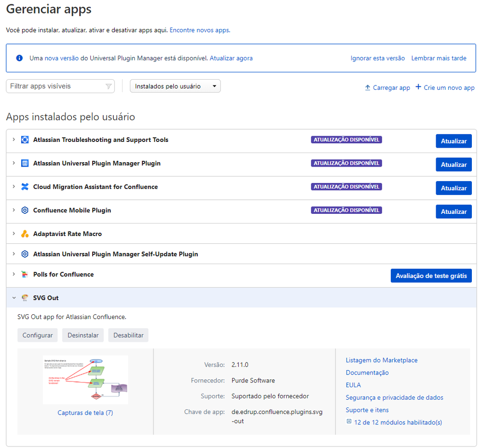Open the Suporte e itens link

click(x=367, y=410)
